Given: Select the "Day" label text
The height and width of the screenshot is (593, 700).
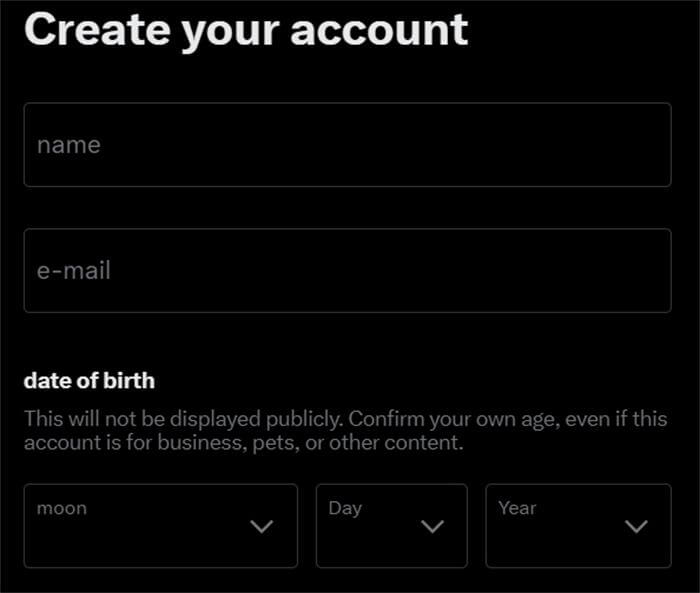Looking at the screenshot, I should coord(345,508).
